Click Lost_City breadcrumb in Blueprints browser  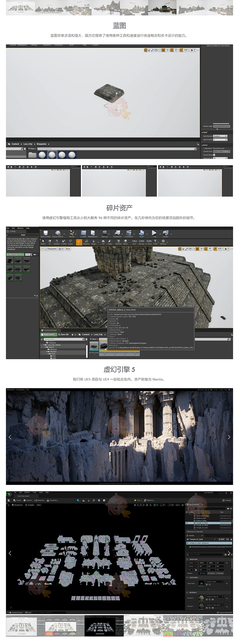[x=28, y=144]
